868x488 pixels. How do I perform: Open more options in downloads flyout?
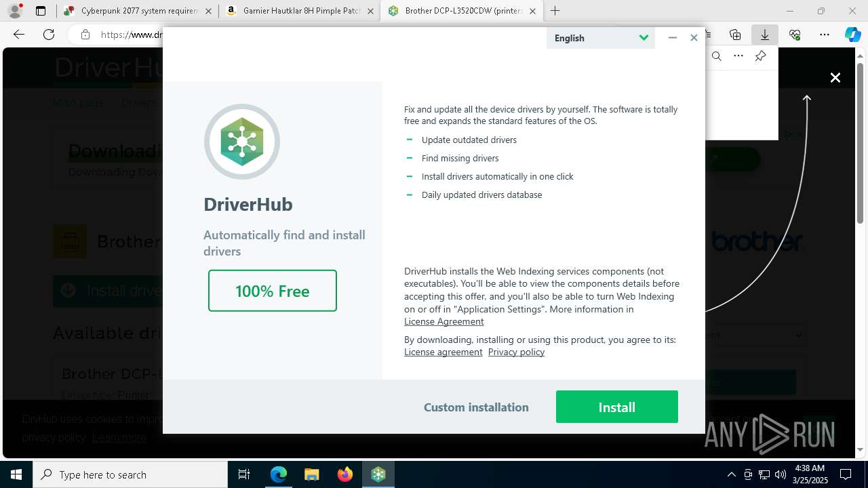tap(738, 56)
